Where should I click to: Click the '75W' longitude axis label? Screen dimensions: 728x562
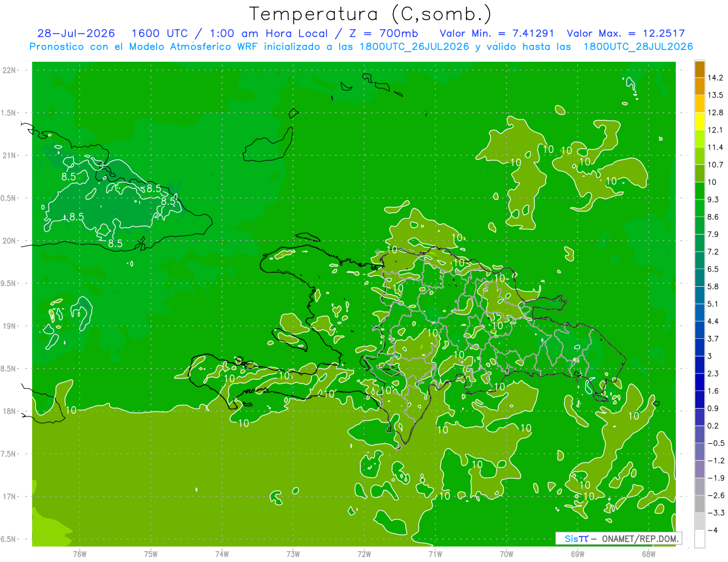pyautogui.click(x=151, y=554)
